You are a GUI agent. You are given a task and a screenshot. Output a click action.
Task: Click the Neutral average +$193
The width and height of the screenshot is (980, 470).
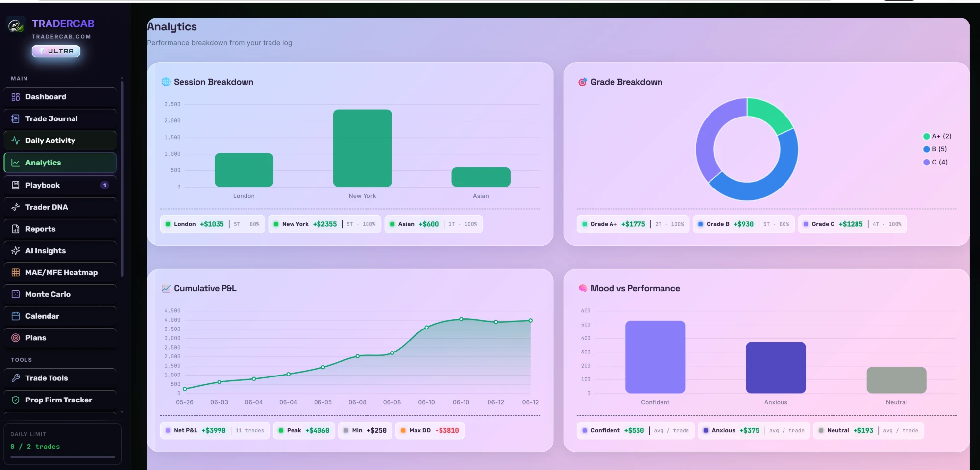pos(863,431)
